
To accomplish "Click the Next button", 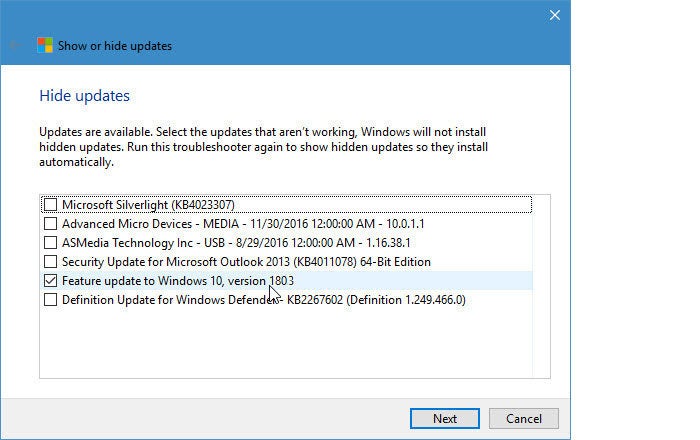I will 445,419.
